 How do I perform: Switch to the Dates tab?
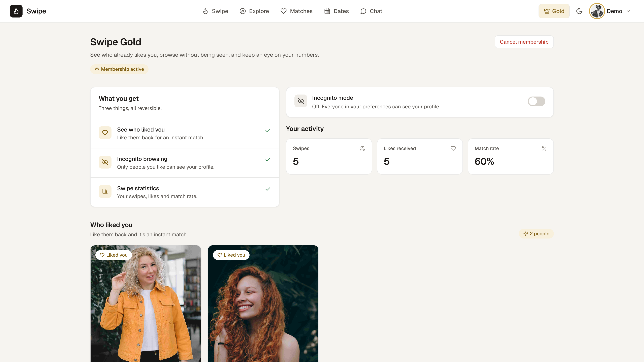coord(336,11)
